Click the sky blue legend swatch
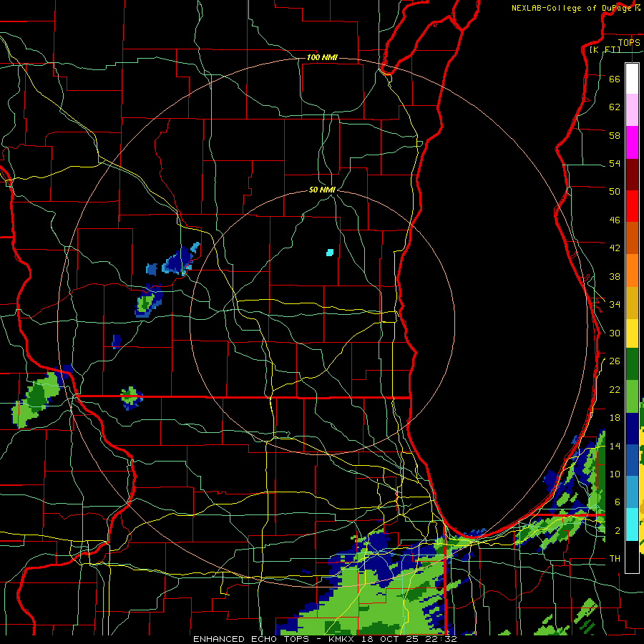 (632, 492)
